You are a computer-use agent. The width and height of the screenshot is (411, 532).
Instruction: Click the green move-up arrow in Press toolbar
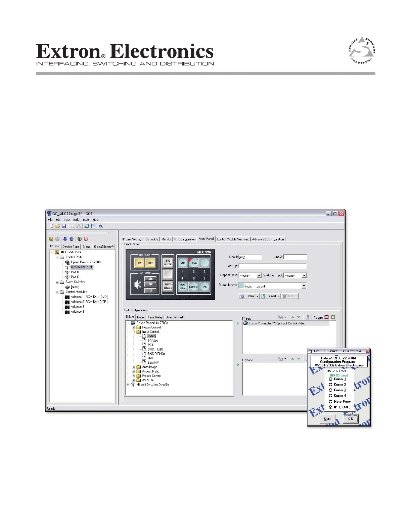(292, 317)
